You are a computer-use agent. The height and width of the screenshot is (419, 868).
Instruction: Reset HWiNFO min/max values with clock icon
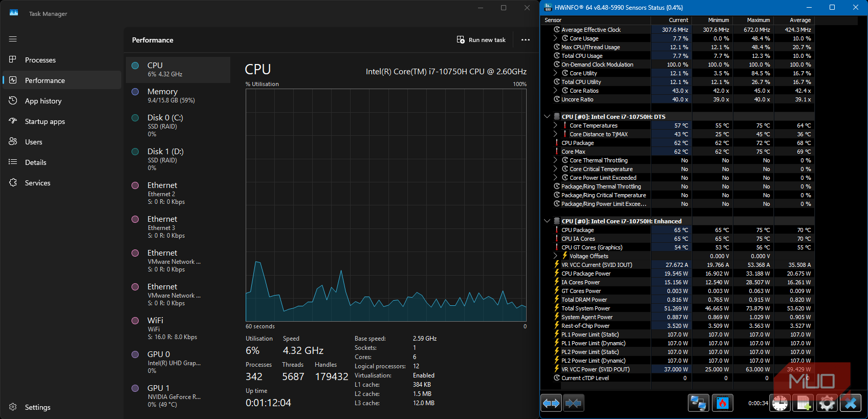(780, 403)
